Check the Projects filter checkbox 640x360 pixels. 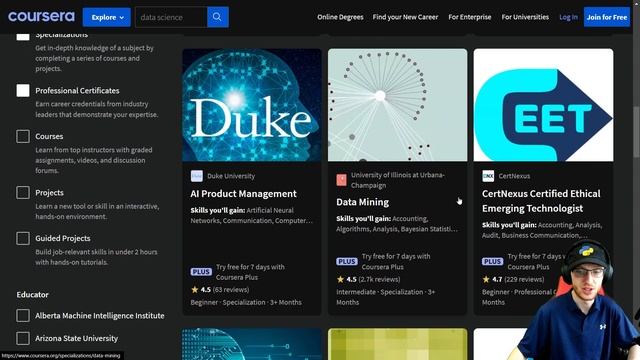click(23, 193)
